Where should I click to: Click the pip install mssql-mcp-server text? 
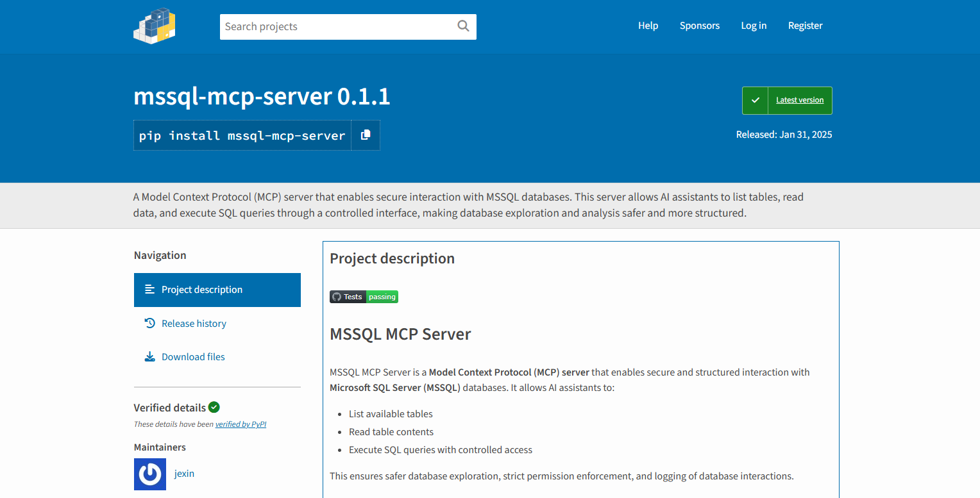pos(242,135)
